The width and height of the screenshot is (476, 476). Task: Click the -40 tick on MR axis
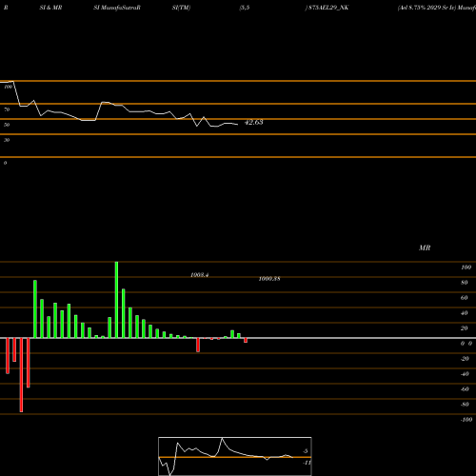pyautogui.click(x=465, y=374)
